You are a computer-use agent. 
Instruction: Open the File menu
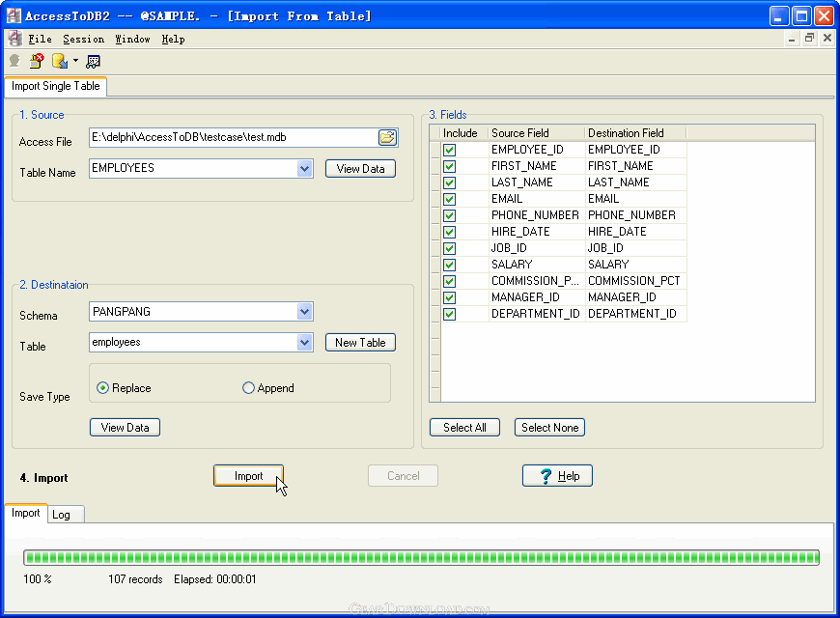pyautogui.click(x=41, y=39)
